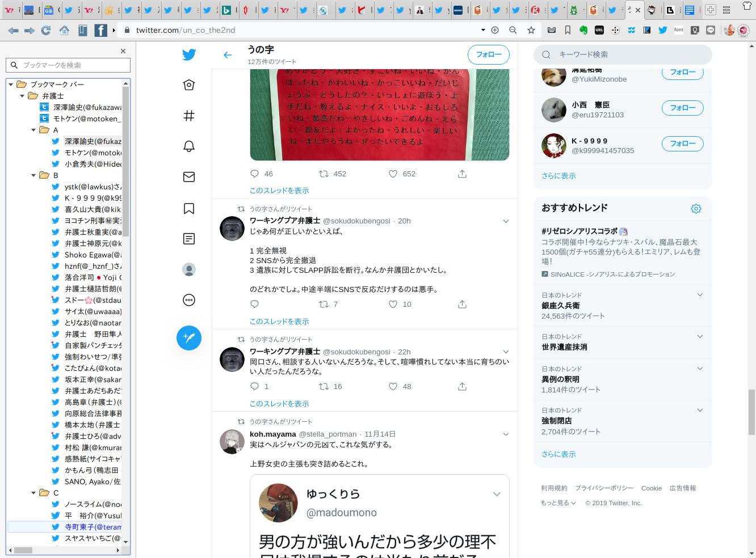Image resolution: width=756 pixels, height=558 pixels.
Task: Open Twitter Home from the sidebar
Action: click(x=189, y=85)
